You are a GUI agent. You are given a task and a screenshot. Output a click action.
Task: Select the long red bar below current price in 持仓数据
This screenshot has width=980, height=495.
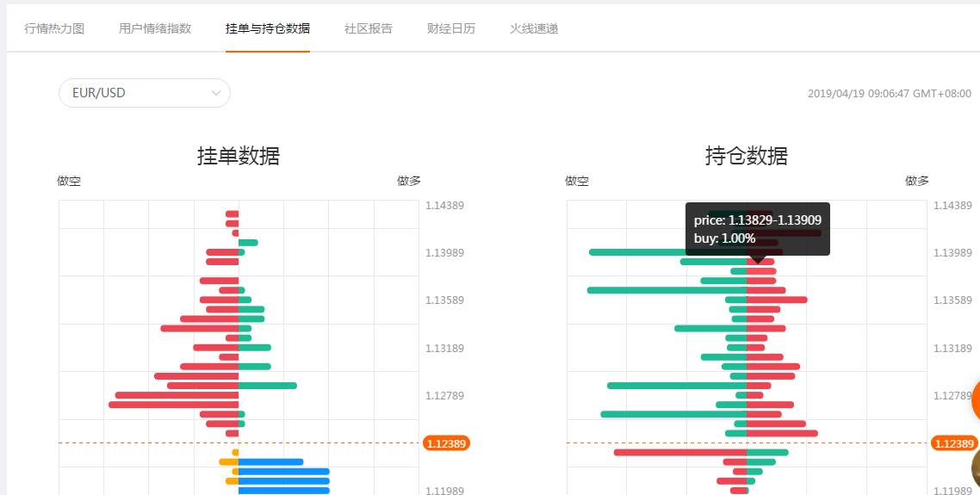click(680, 453)
